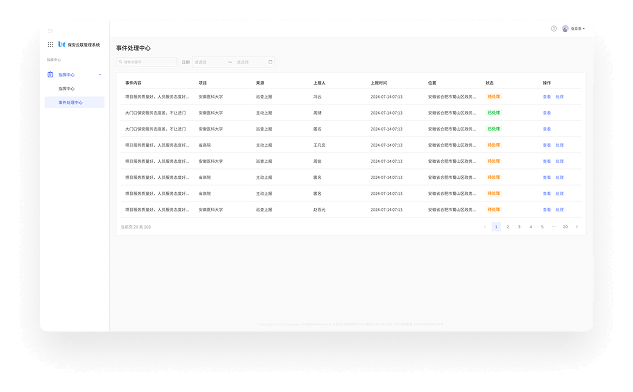Click 处理 in the first table row

[560, 97]
